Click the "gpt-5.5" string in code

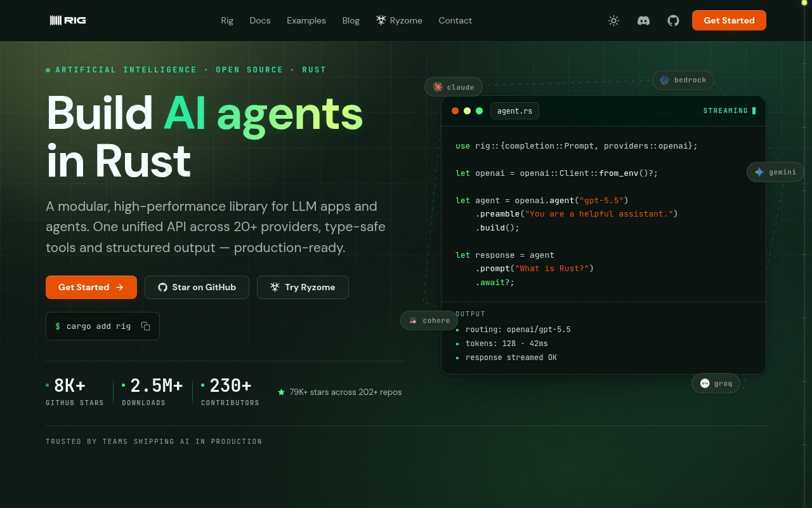tap(601, 200)
